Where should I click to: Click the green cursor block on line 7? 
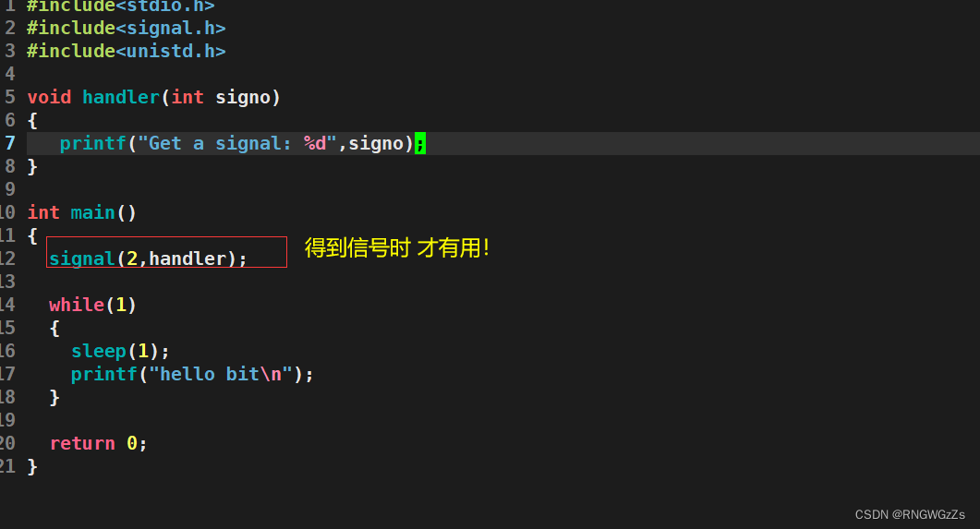420,143
